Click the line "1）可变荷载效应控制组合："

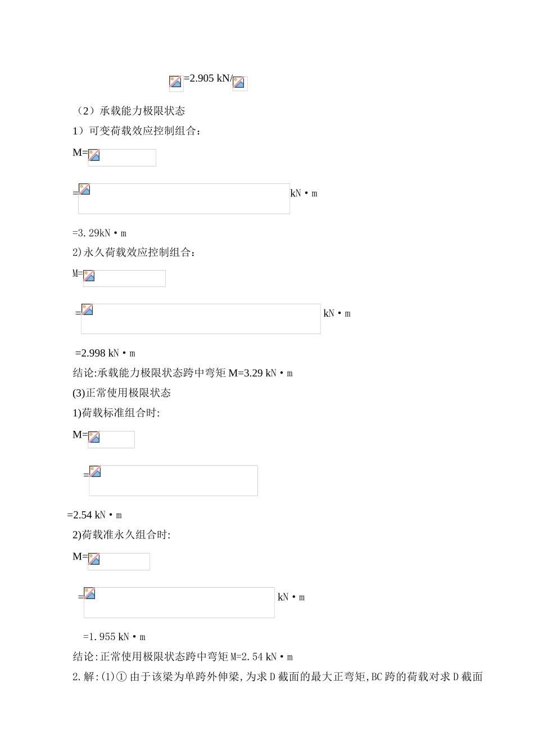(137, 131)
